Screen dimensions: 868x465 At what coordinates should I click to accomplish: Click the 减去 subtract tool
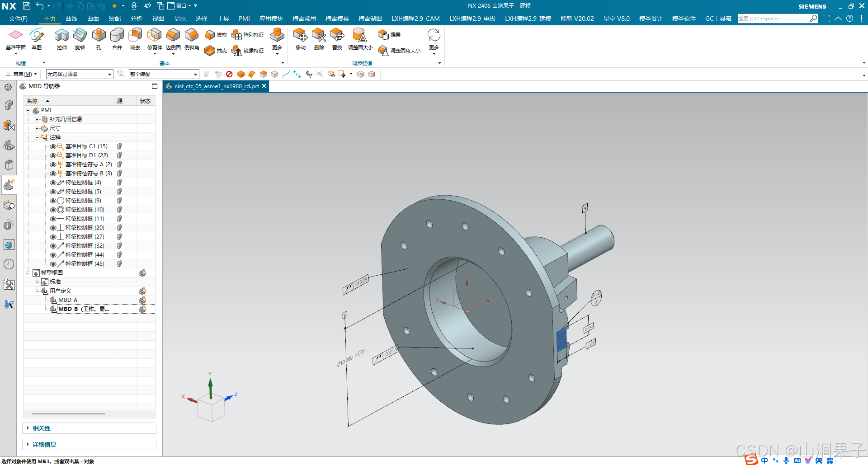(x=135, y=39)
